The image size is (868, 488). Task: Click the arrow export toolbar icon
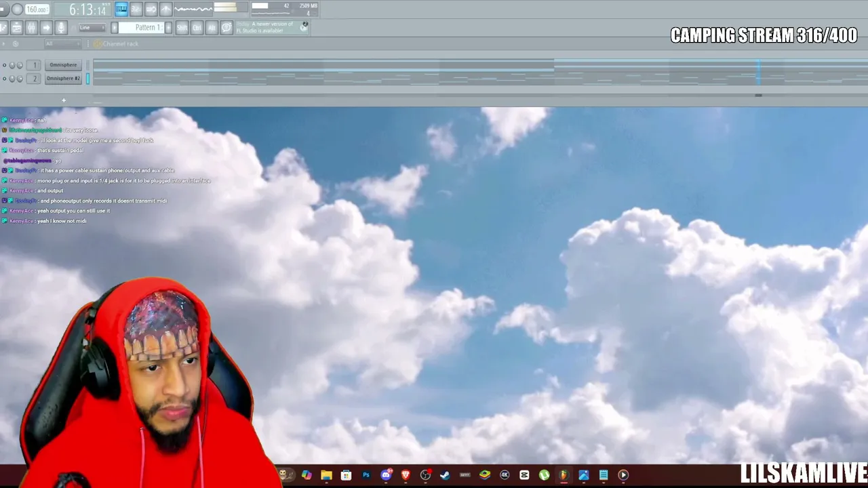coord(46,28)
